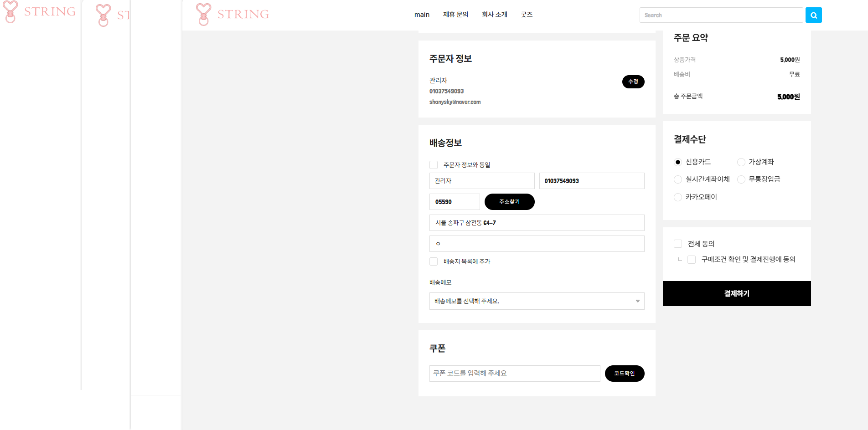Image resolution: width=868 pixels, height=430 pixels.
Task: Check 구매조건 확인 및 결제진행에 동의
Action: click(692, 260)
